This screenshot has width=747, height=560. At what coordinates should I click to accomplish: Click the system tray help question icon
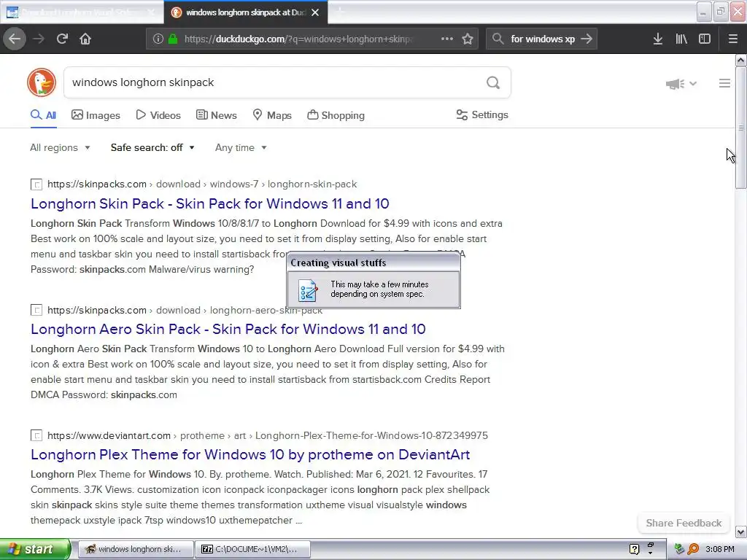[634, 549]
